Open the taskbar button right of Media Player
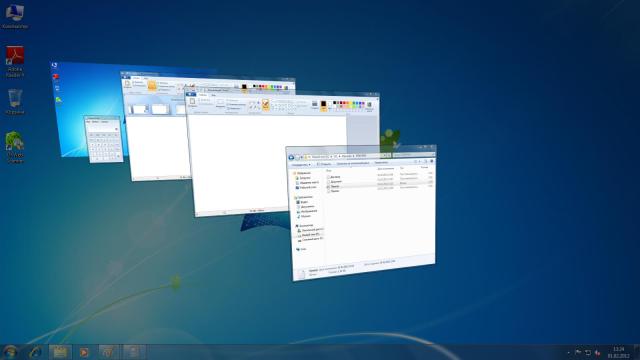 pos(108,352)
